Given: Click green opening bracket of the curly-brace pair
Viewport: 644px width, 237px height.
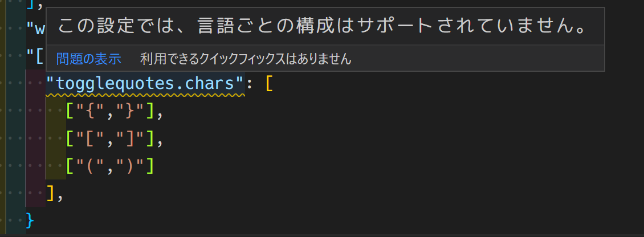Looking at the screenshot, I should 71,112.
